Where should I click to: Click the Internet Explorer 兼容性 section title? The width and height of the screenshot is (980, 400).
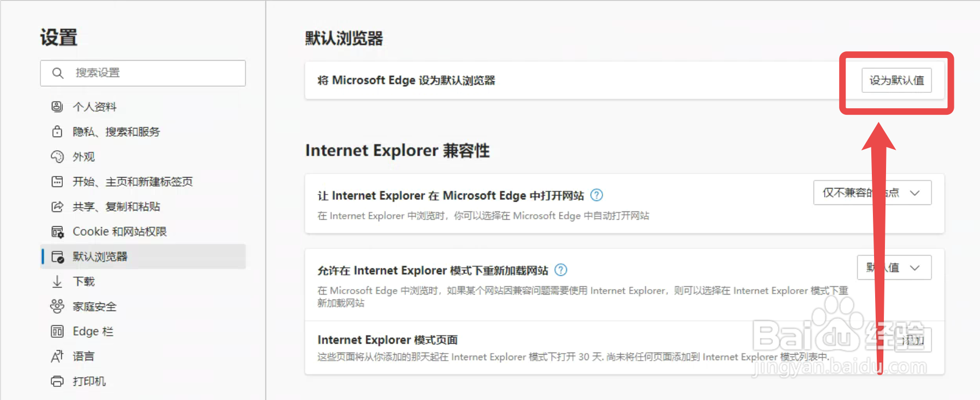coord(397,150)
